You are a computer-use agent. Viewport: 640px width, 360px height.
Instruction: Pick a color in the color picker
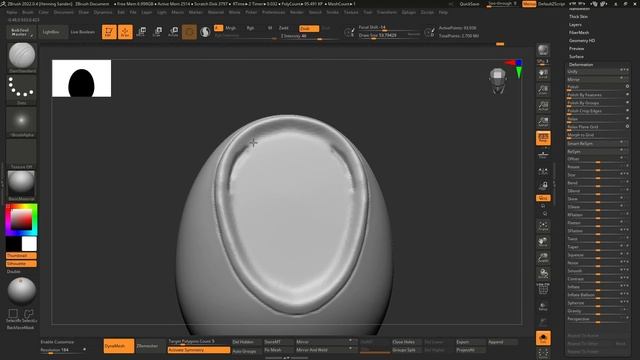(x=21, y=220)
